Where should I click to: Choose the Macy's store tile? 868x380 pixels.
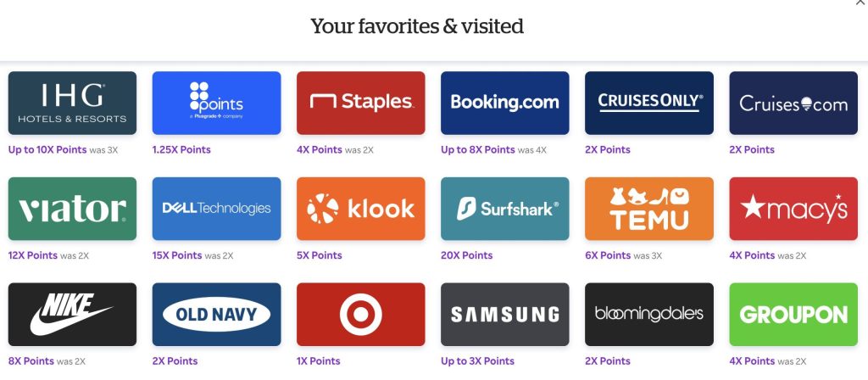(793, 209)
